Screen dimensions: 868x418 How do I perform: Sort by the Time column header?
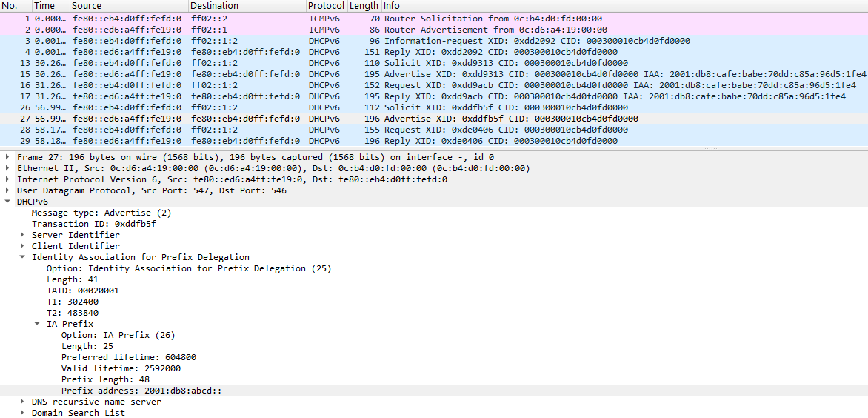tap(51, 5)
